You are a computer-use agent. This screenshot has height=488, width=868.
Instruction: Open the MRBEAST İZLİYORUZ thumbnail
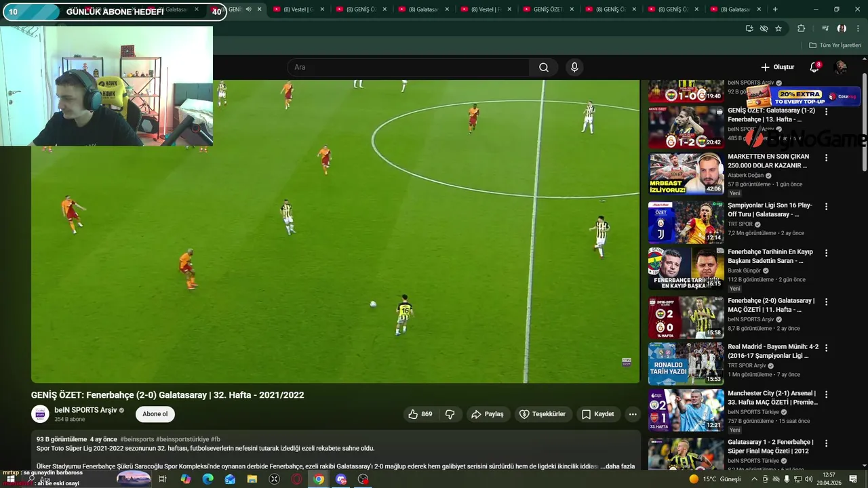point(686,174)
